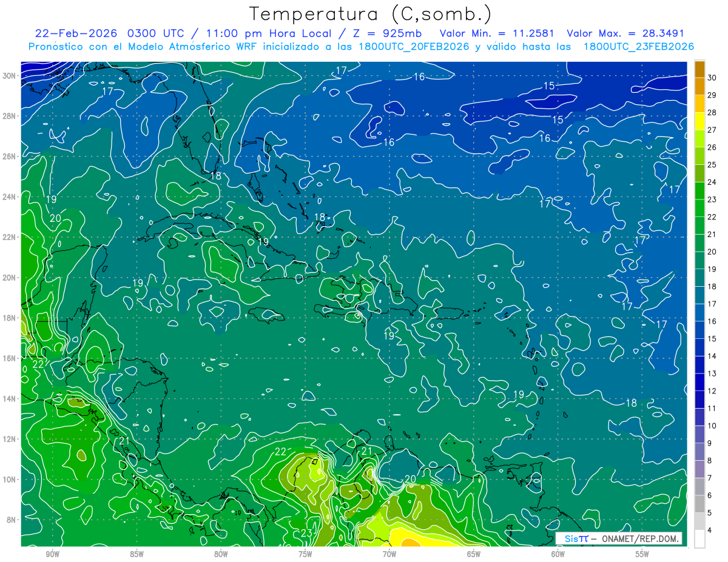This screenshot has width=728, height=562.
Task: Click the olive scale segment between 24 and 25
Action: (700, 173)
